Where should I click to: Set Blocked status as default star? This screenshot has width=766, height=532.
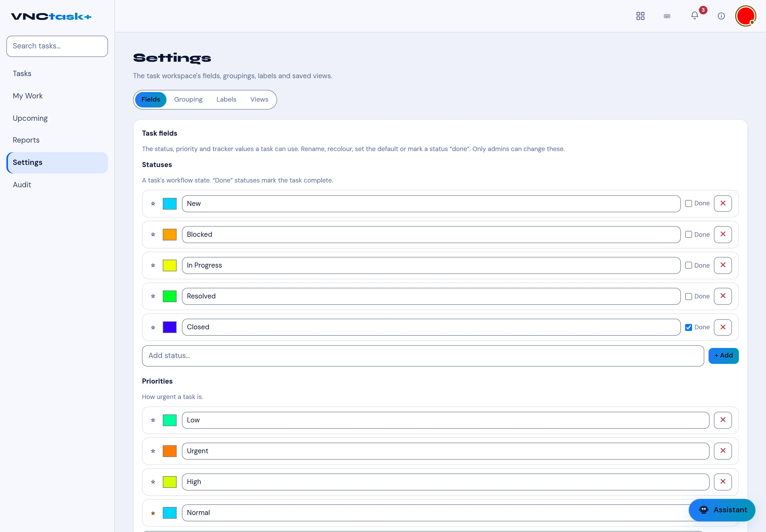tap(153, 235)
